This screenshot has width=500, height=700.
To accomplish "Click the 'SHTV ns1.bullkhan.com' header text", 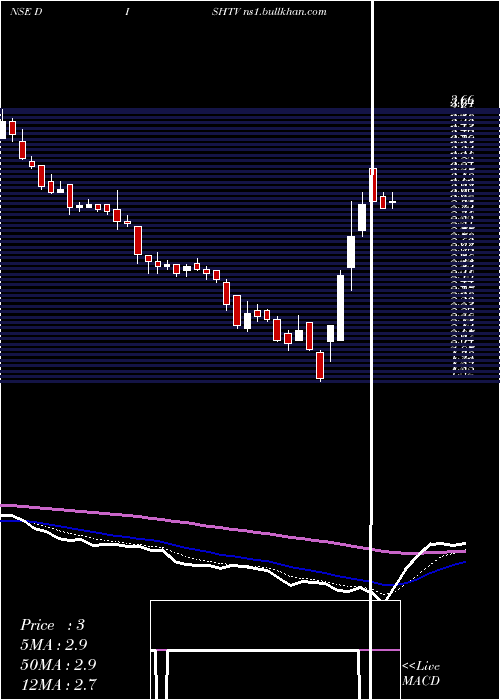I will [x=269, y=12].
